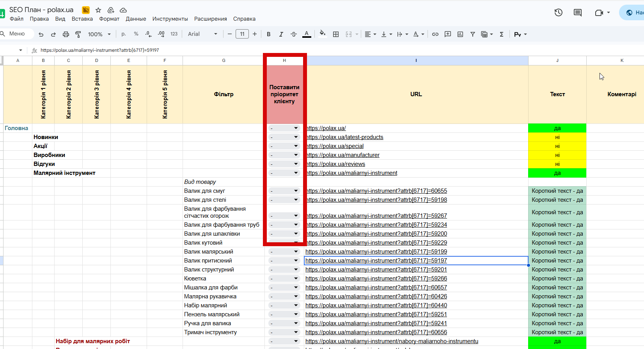
Task: Toggle strikethrough formatting button
Action: pyautogui.click(x=294, y=34)
